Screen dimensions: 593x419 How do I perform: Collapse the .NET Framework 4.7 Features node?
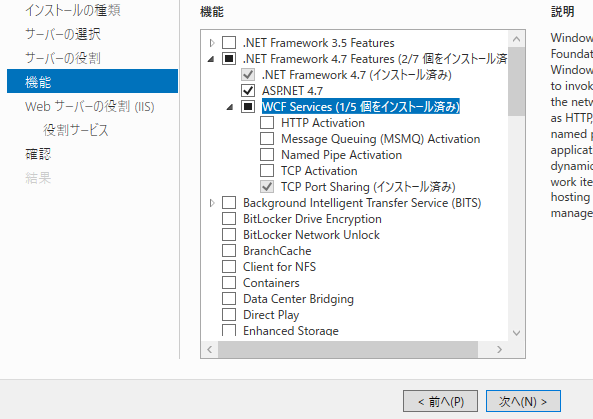(211, 59)
